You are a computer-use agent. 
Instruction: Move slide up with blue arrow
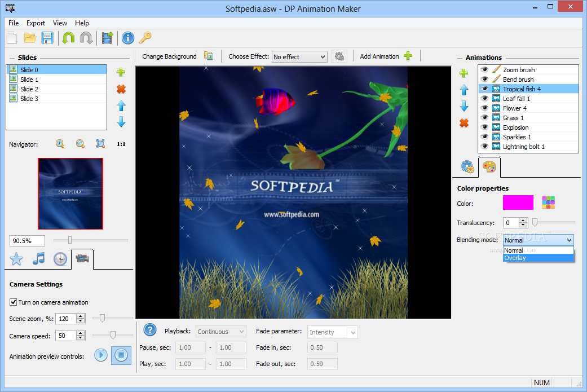point(121,106)
